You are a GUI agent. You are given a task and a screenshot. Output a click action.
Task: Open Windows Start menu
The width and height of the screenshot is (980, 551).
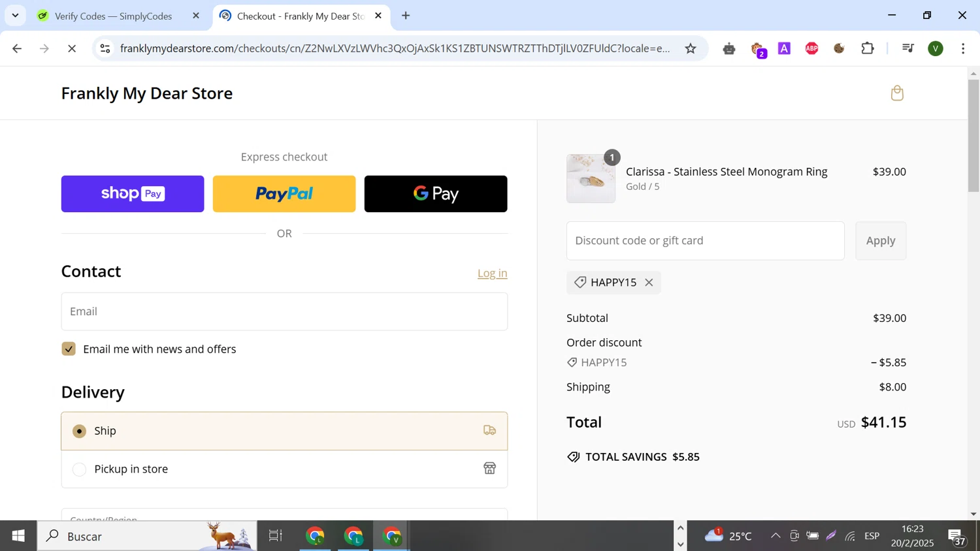click(x=18, y=536)
